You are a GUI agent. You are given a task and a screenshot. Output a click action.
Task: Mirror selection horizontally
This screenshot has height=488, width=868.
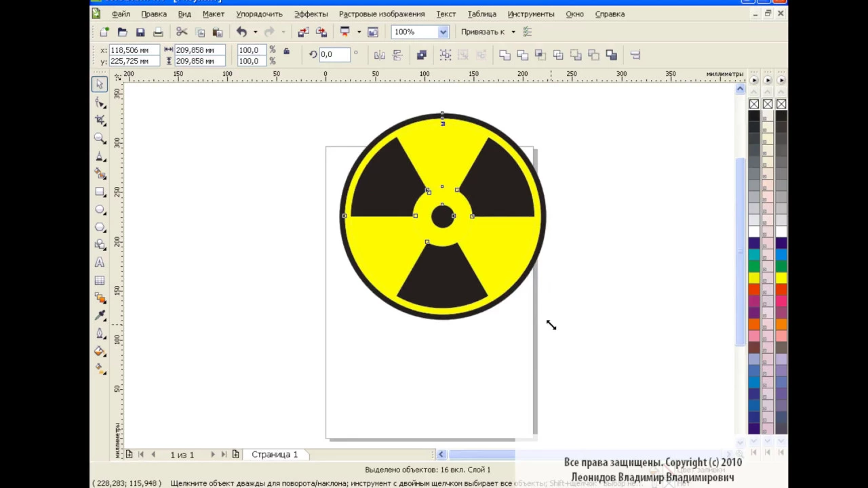coord(380,55)
